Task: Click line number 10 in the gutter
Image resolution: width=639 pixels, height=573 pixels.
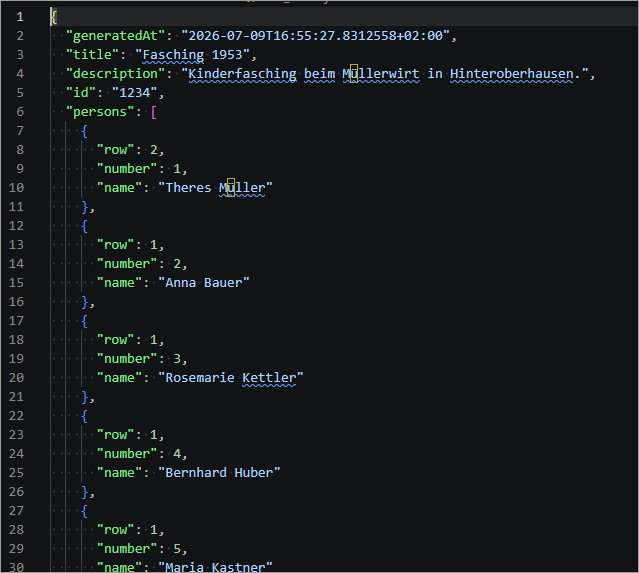Action: click(16, 188)
